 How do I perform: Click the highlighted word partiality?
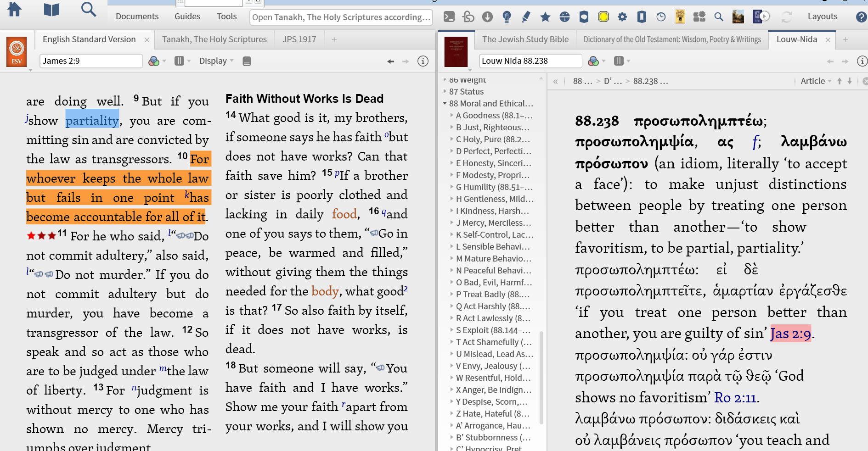(x=92, y=120)
